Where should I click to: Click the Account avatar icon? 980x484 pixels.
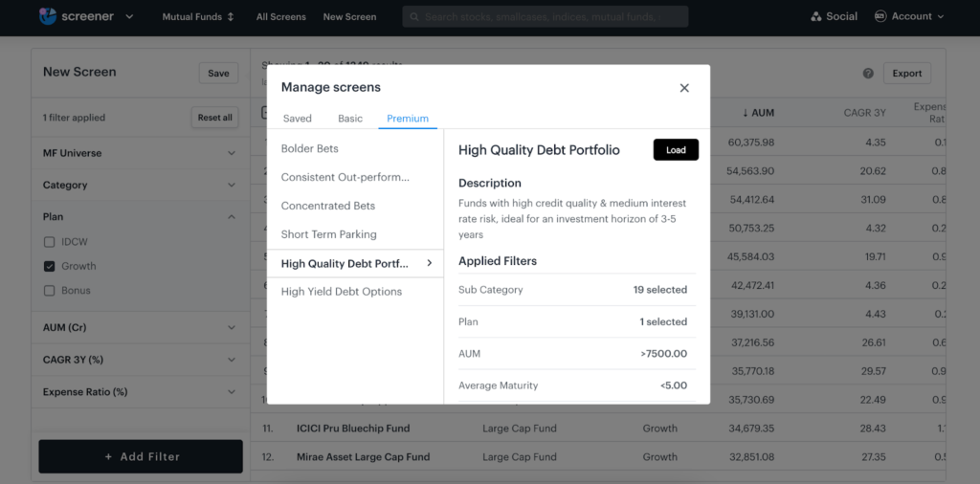coord(880,16)
